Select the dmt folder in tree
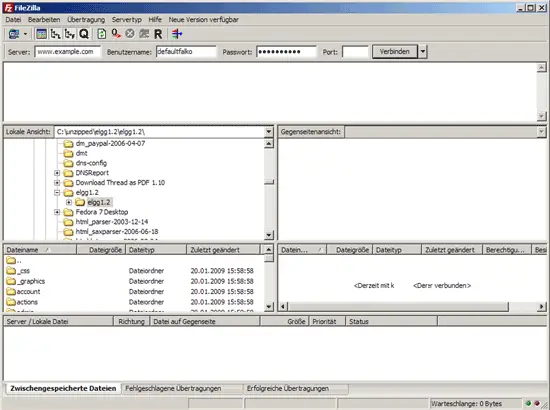550x410 pixels. [x=81, y=153]
